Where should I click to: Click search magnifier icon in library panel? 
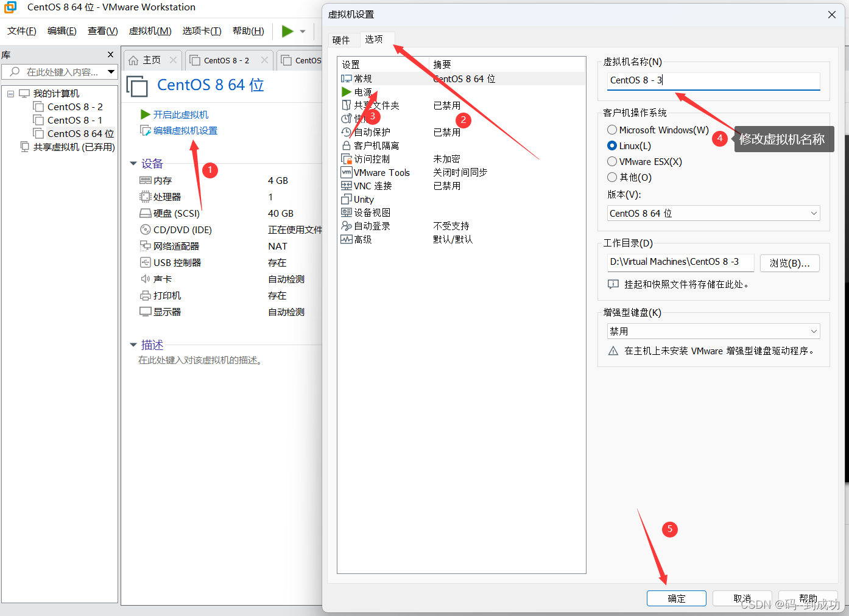[x=15, y=72]
